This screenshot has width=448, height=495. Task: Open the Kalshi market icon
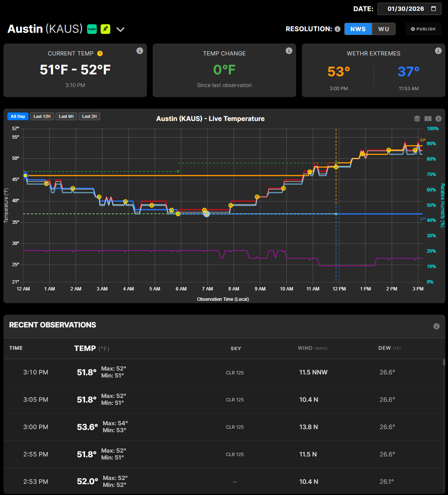(x=92, y=29)
